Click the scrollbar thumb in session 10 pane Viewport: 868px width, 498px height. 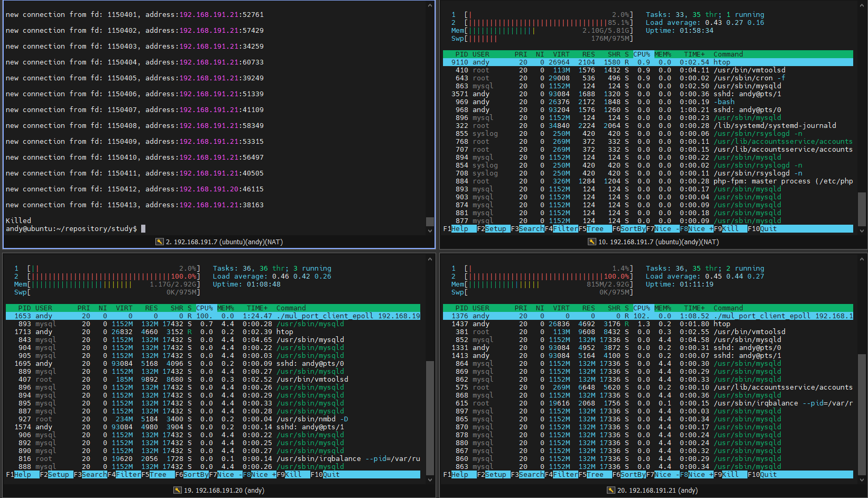862,209
